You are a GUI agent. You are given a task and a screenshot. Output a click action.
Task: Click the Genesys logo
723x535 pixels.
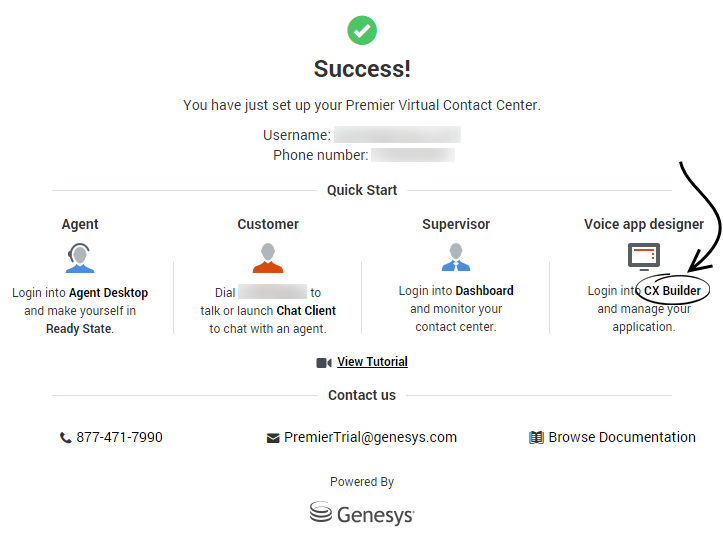click(362, 513)
